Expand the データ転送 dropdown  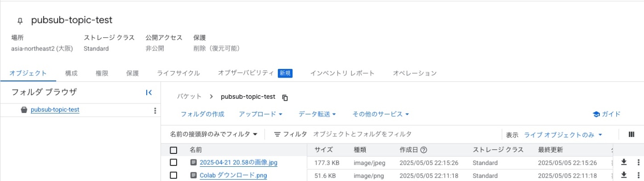point(317,114)
